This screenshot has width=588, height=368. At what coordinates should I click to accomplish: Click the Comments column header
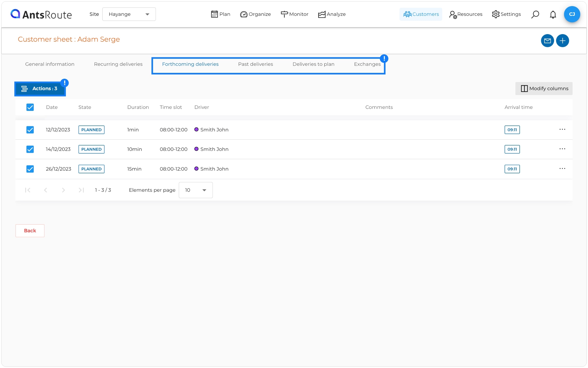click(x=379, y=107)
